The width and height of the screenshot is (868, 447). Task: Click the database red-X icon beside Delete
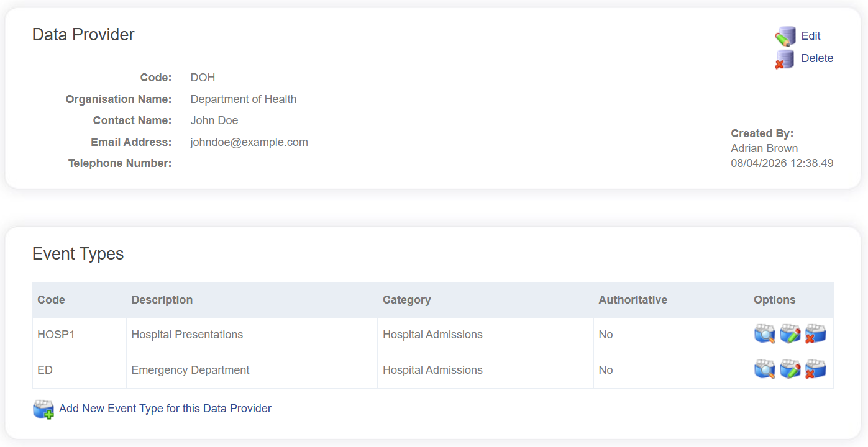click(x=784, y=59)
